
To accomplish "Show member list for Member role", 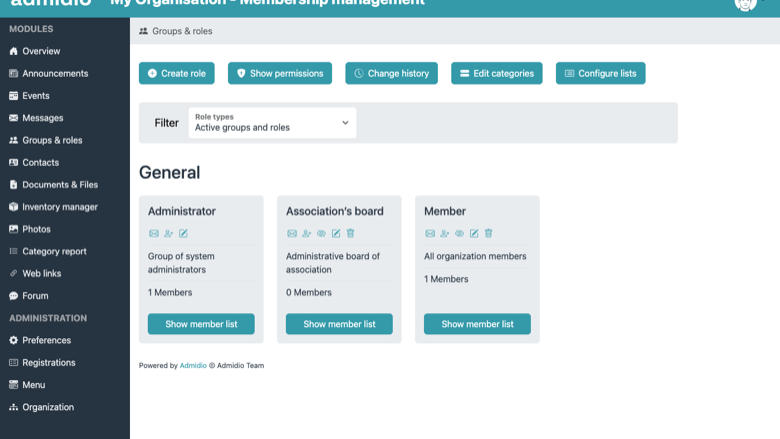I will (477, 324).
